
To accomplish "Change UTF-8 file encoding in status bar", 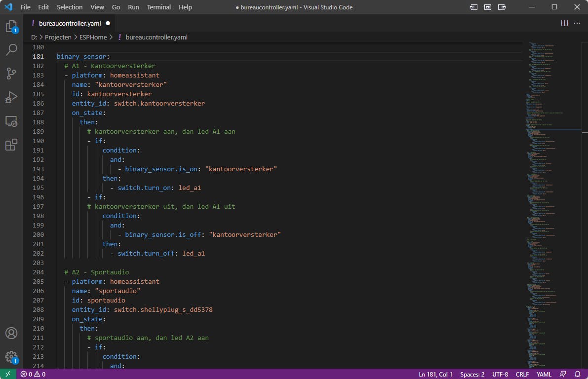I will coord(500,375).
